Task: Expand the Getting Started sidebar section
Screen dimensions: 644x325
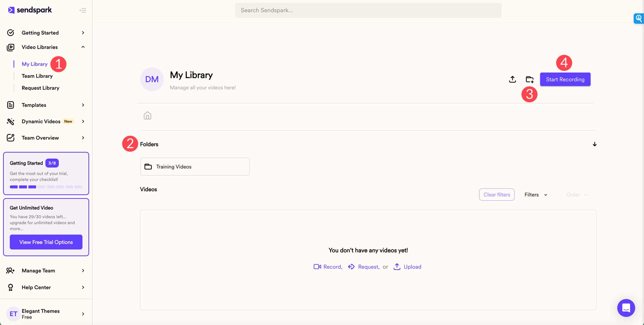Action: point(83,33)
